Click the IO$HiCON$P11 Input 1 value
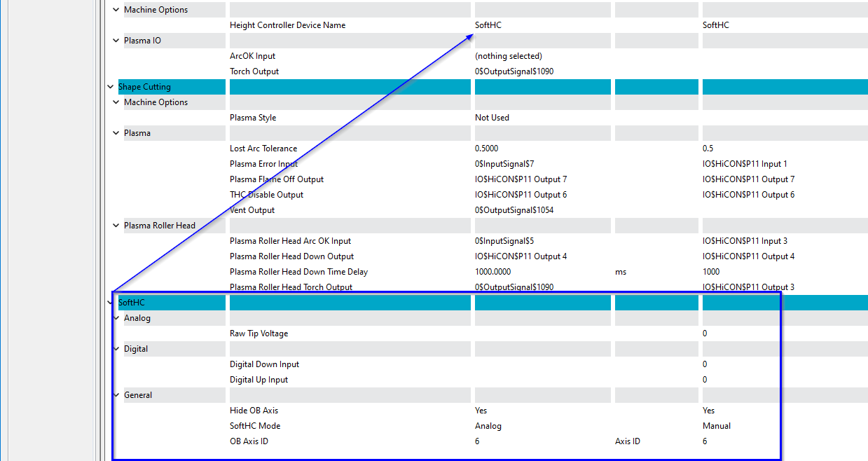The height and width of the screenshot is (461, 868). tap(745, 164)
